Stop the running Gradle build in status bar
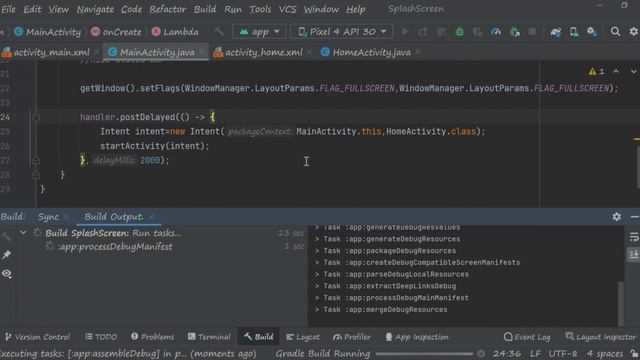Image resolution: width=640 pixels, height=360 pixels. point(481,353)
